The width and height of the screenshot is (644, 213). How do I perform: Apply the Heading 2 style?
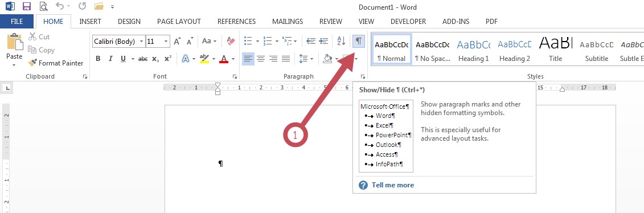(515, 49)
